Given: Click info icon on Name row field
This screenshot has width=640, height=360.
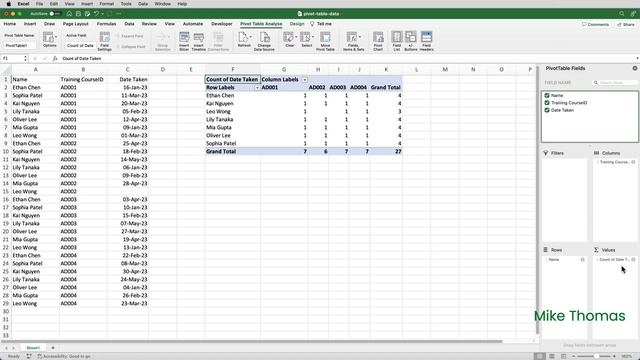Looking at the screenshot, I should [x=582, y=260].
